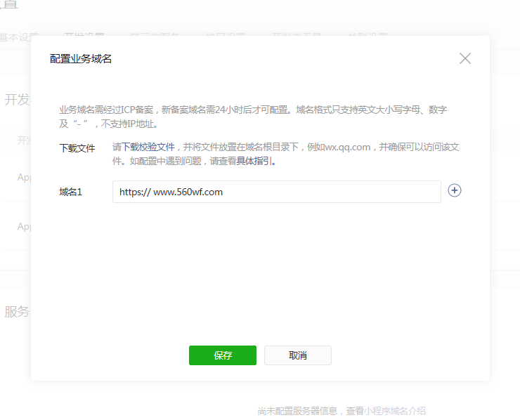
Task: Click 尚未配置服务器信息 text in background
Action: (x=297, y=411)
